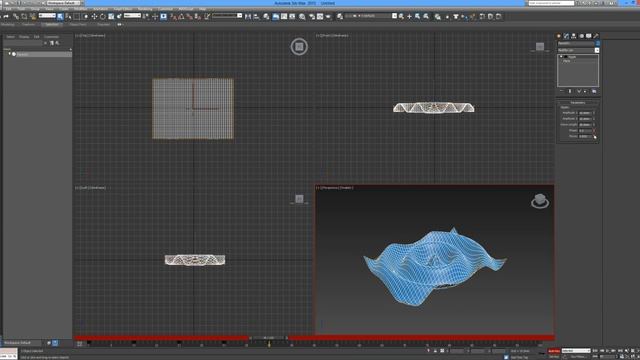640x360 pixels.
Task: Click the Mirror tool icon
Action: [248, 16]
